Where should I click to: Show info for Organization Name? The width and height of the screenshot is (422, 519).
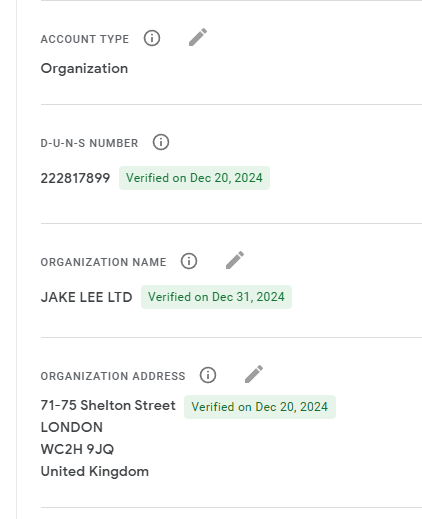189,261
